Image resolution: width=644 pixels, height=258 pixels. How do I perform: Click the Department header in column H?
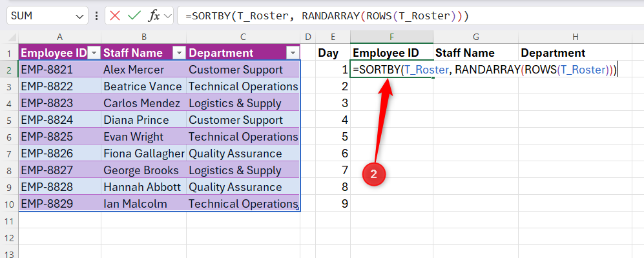[575, 53]
